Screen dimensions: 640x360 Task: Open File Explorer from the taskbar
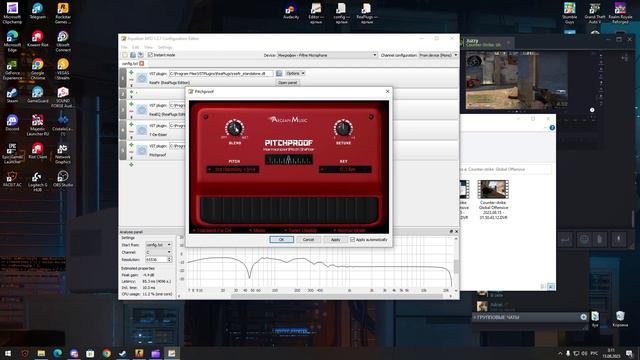pos(41,353)
